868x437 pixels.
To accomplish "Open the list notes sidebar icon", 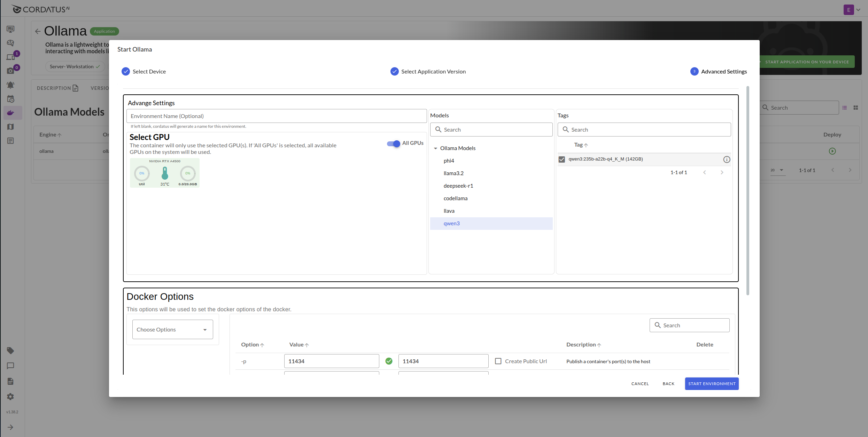I will pyautogui.click(x=10, y=141).
